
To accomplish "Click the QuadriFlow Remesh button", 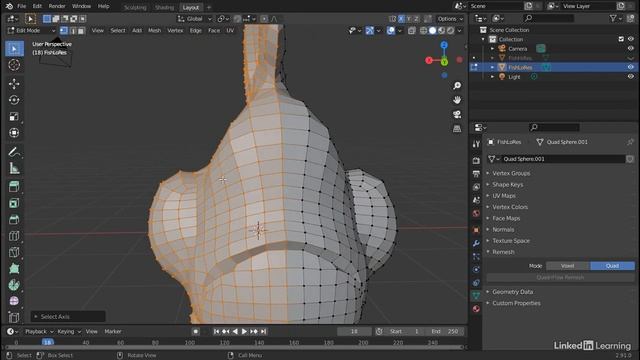I will coord(560,278).
